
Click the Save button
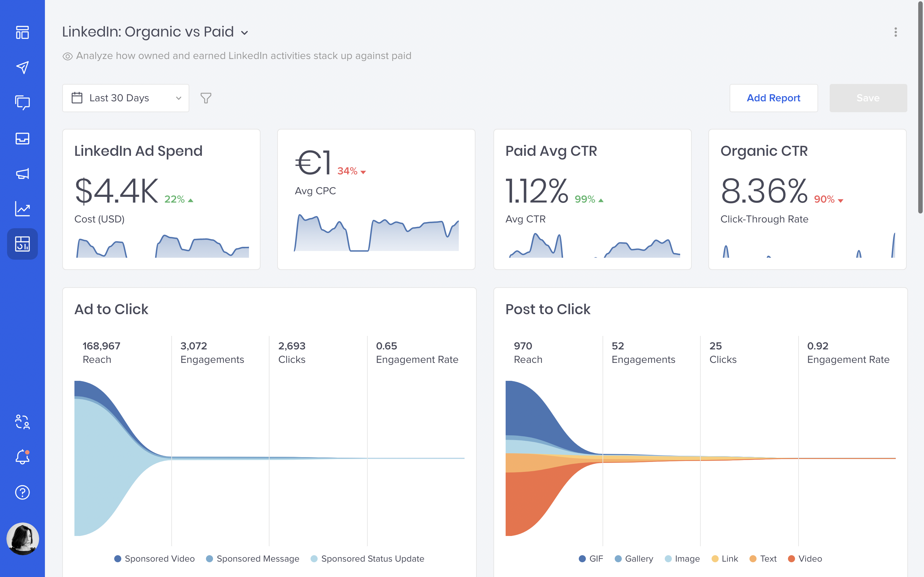[868, 98]
